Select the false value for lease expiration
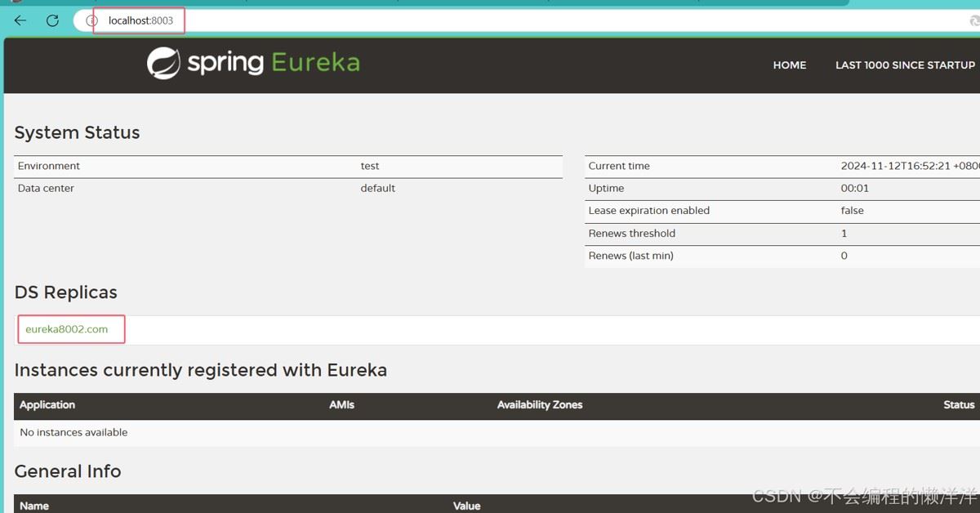Viewport: 980px width, 513px height. click(x=853, y=211)
